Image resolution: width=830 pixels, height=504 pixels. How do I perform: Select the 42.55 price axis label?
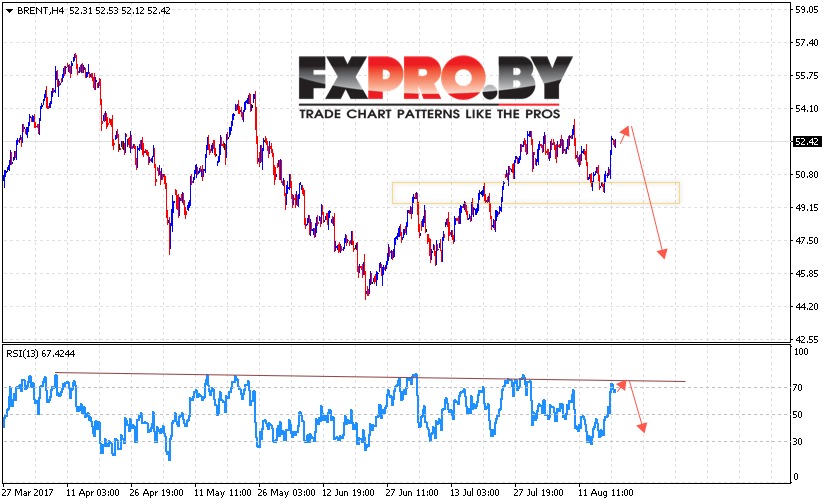coord(807,339)
